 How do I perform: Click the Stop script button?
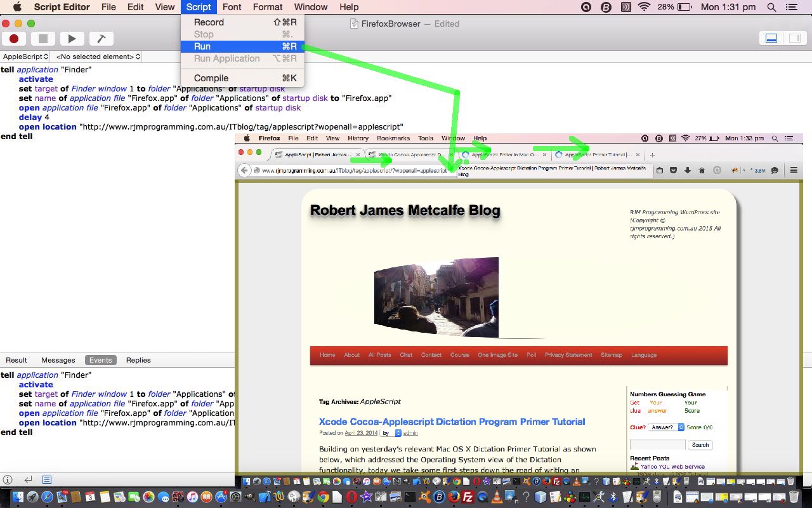pos(43,39)
